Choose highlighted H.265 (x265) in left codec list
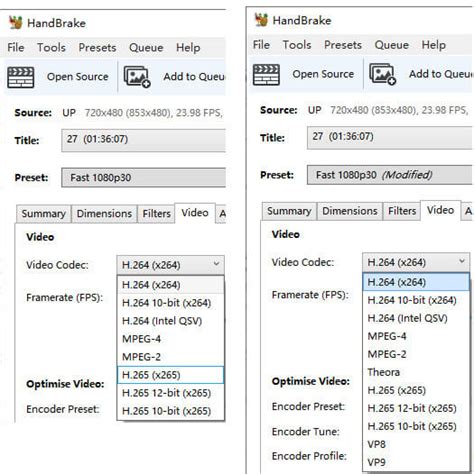Screen dimensions: 474x474 pyautogui.click(x=170, y=375)
